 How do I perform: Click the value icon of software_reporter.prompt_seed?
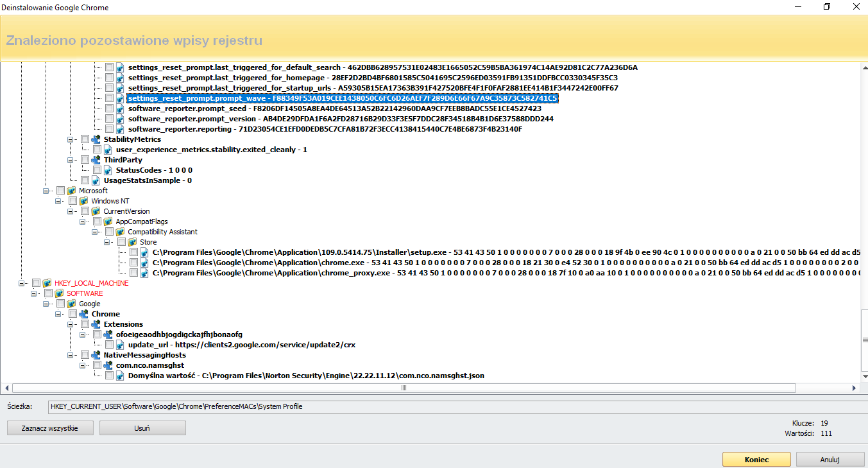[x=121, y=108]
